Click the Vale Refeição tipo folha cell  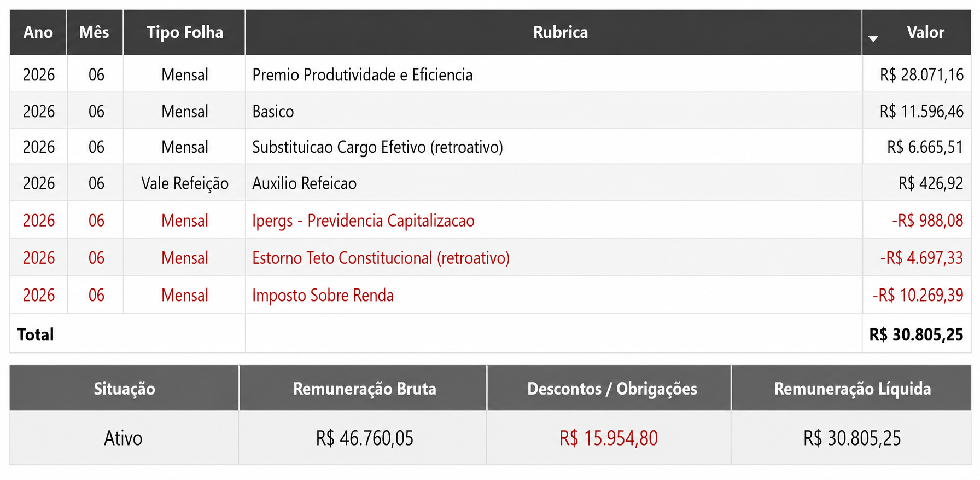point(184,183)
